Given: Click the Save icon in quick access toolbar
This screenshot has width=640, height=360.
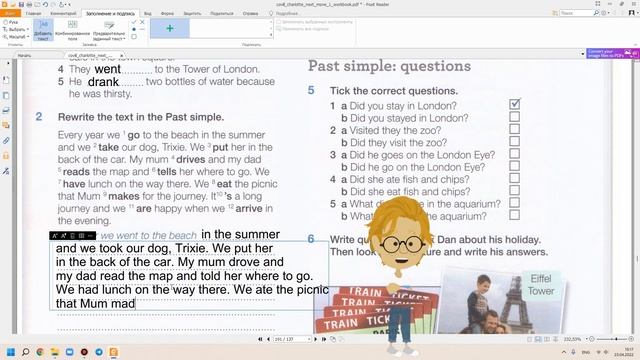Looking at the screenshot, I should pyautogui.click(x=21, y=4).
